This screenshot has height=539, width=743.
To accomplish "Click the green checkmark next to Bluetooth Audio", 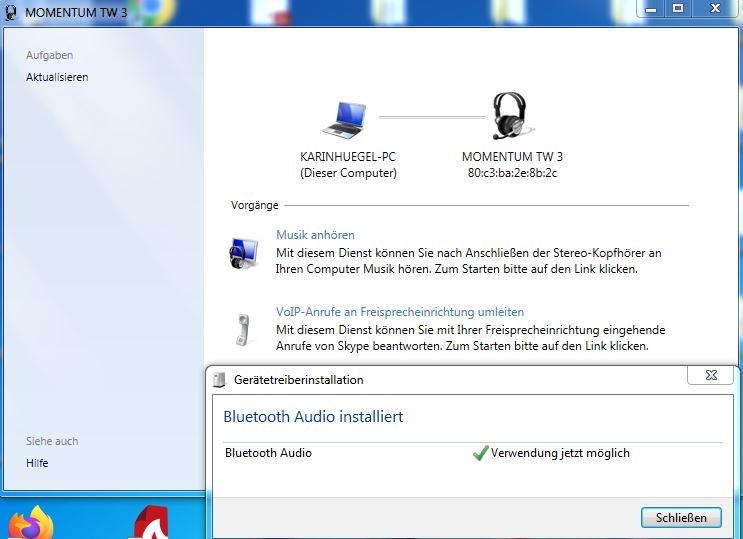I will point(480,453).
